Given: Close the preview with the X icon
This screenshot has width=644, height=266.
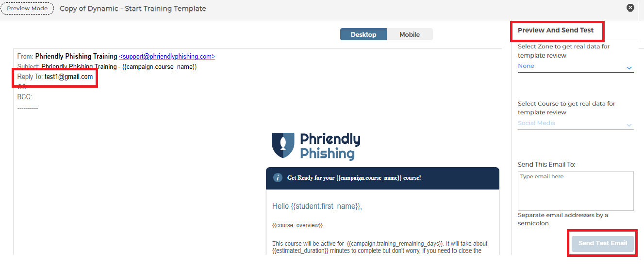Looking at the screenshot, I should 630,8.
